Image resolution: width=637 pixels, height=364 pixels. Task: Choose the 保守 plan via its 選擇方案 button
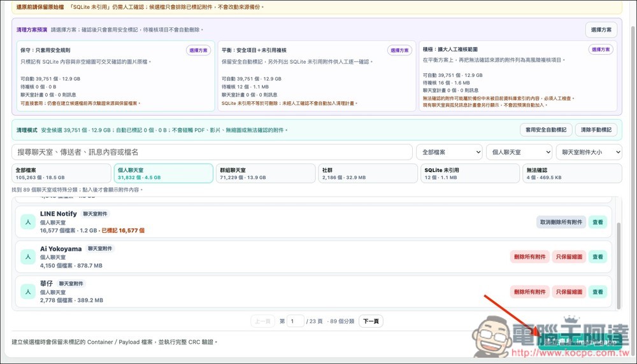198,50
